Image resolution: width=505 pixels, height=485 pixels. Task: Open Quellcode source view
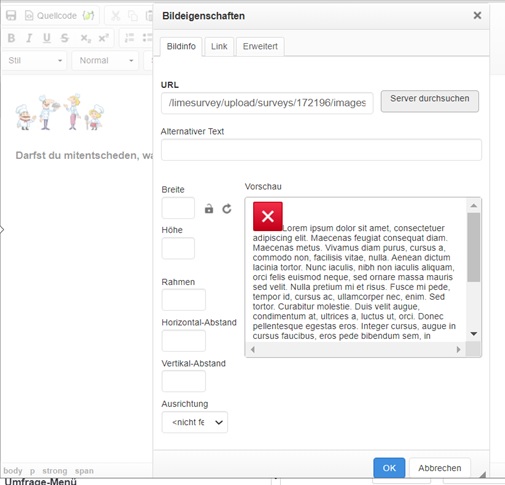click(51, 15)
